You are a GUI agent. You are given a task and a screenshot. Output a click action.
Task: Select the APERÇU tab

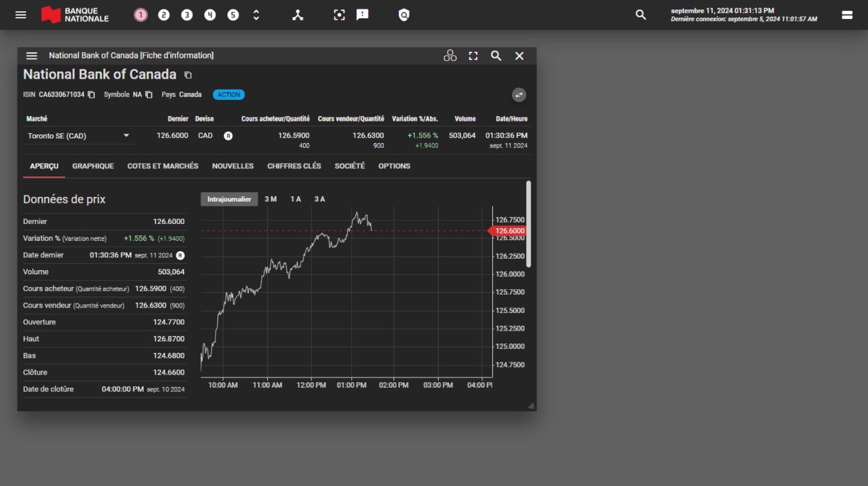[44, 166]
